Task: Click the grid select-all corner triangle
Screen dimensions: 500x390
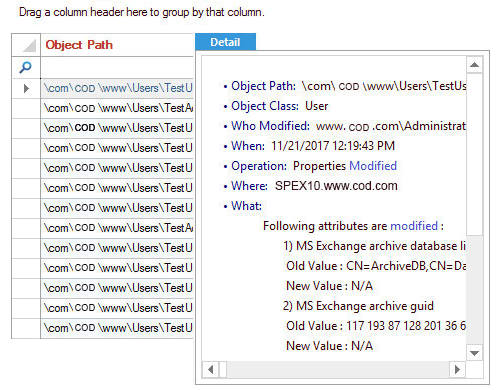Action: point(29,46)
